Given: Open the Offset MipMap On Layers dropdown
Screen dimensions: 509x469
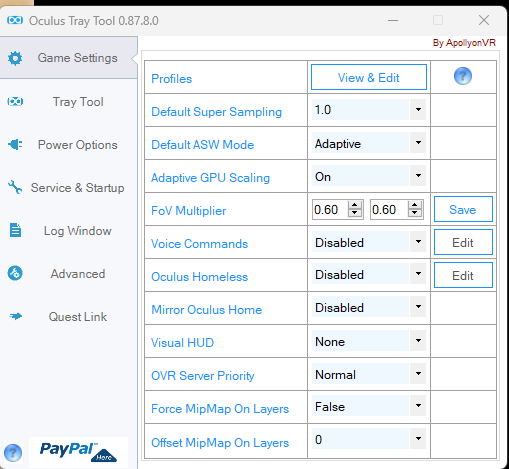Looking at the screenshot, I should [418, 438].
